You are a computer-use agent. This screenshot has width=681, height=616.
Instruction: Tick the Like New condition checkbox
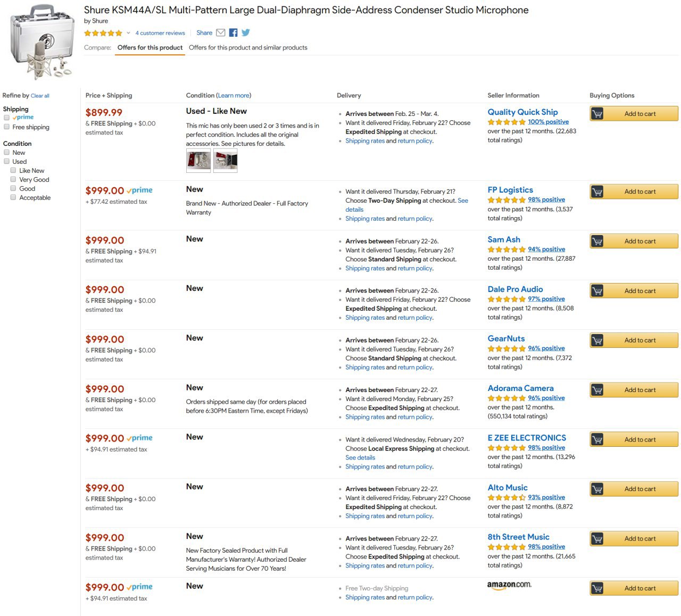[13, 171]
